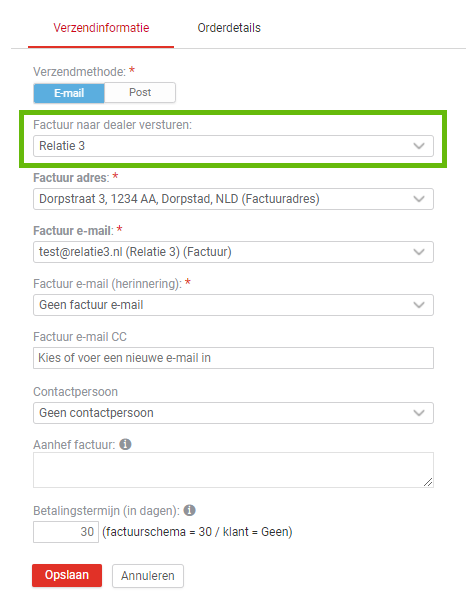Viewport: 475px width, 614px height.
Task: Click info icon beside Betalingstermijn label
Action: point(190,510)
